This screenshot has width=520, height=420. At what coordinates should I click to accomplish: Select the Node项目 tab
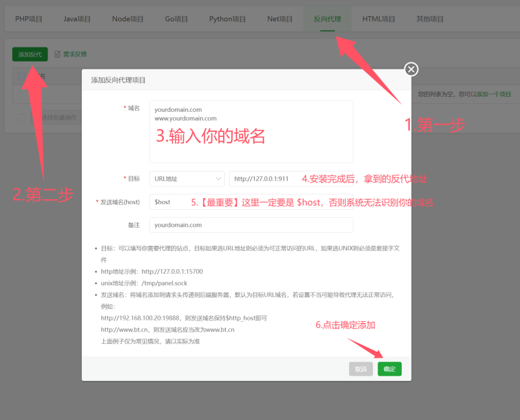tap(127, 19)
